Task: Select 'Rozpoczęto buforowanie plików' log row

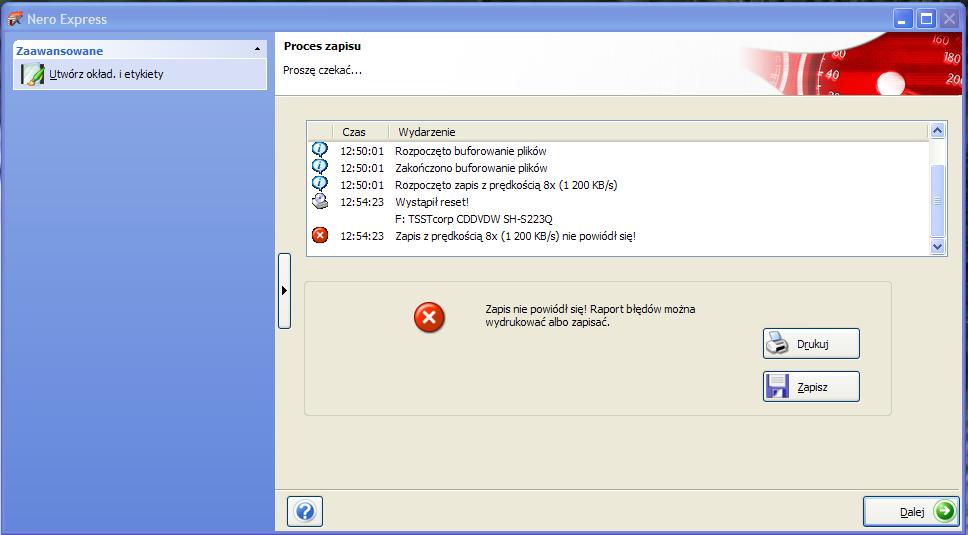Action: click(x=617, y=151)
